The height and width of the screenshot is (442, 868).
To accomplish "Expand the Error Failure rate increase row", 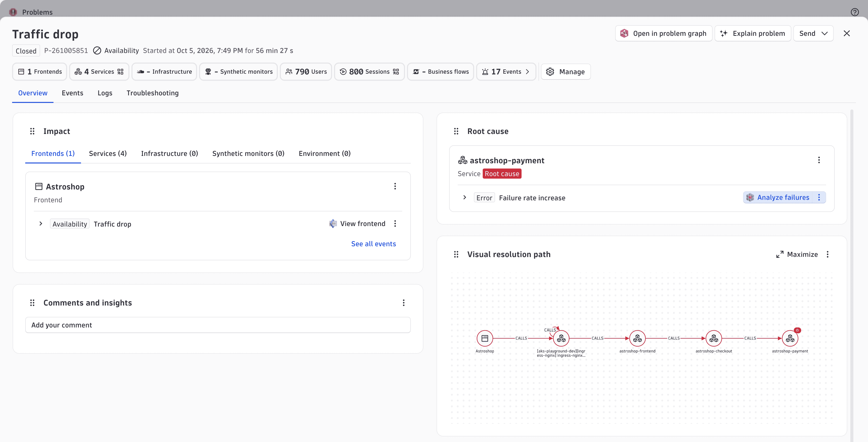I will 465,198.
